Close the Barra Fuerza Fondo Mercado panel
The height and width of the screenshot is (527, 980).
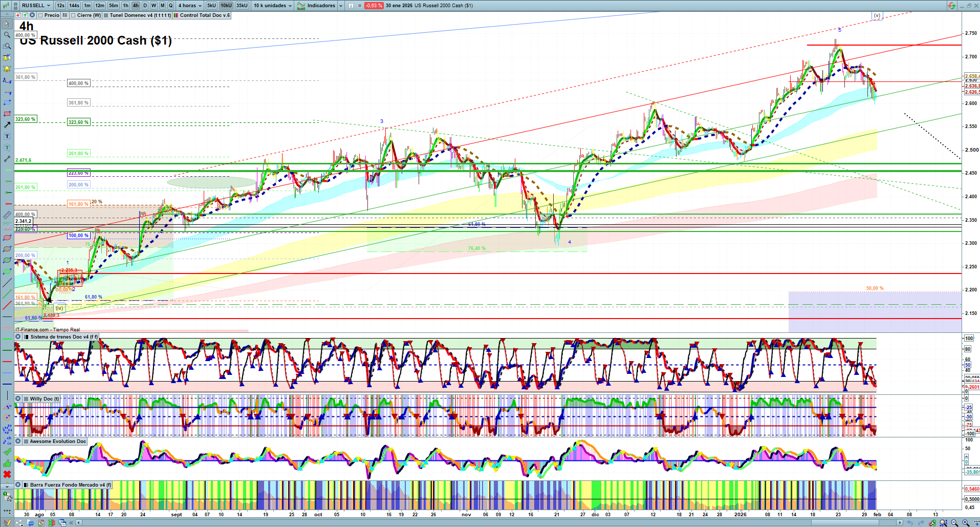coord(18,484)
